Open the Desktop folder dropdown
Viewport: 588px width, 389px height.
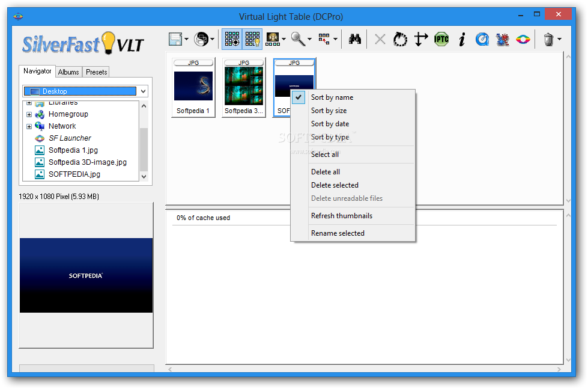tap(142, 91)
